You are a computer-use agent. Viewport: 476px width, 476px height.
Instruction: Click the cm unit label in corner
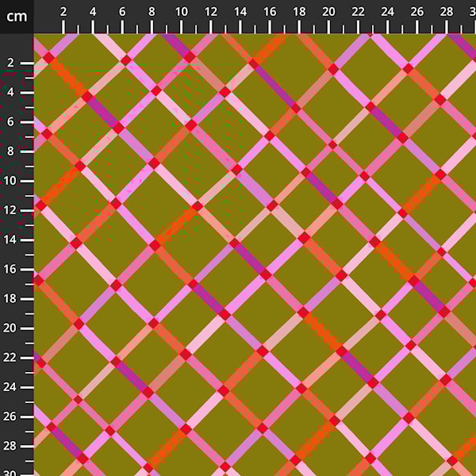point(16,16)
